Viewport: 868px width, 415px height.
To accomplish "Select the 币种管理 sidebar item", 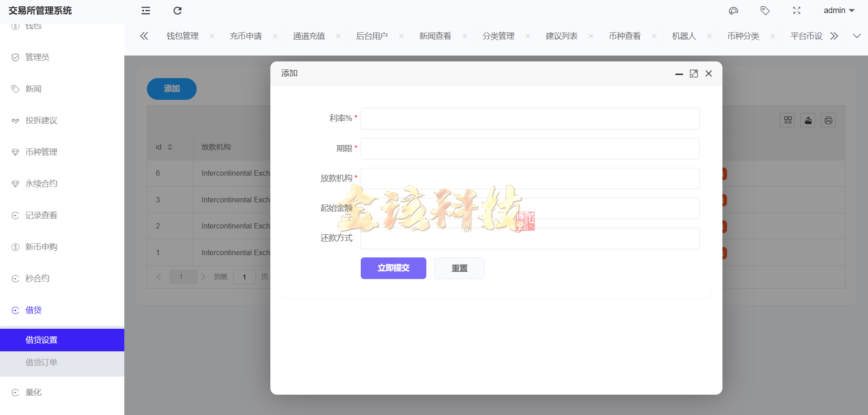I will pyautogui.click(x=41, y=152).
